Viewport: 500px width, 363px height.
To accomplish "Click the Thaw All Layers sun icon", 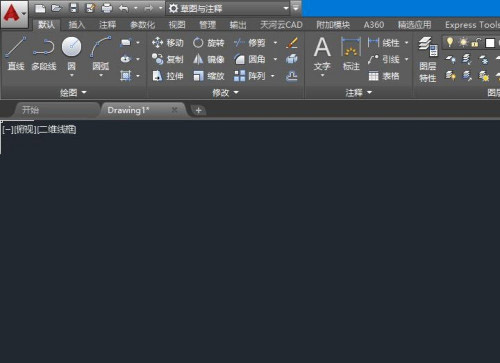I will (484, 76).
